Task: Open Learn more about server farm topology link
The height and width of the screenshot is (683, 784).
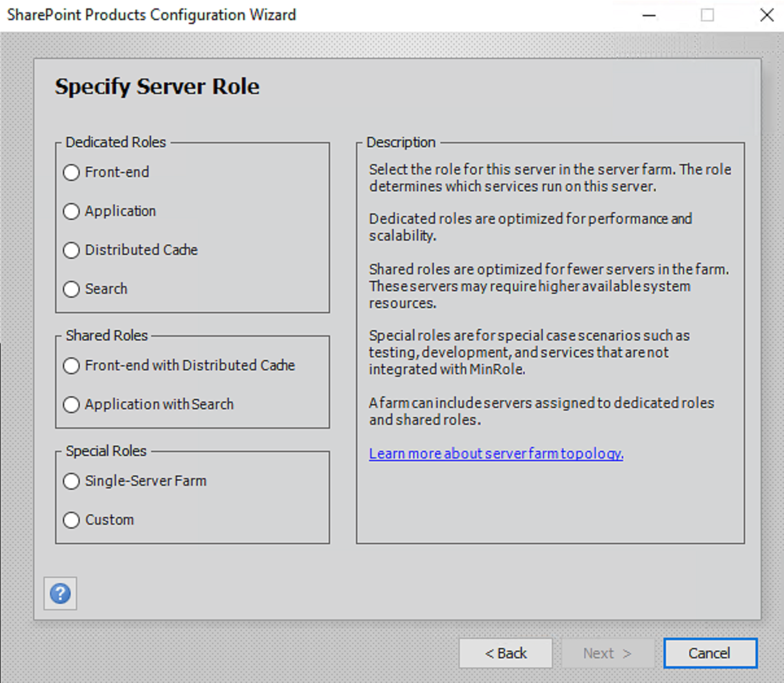Action: [x=496, y=453]
